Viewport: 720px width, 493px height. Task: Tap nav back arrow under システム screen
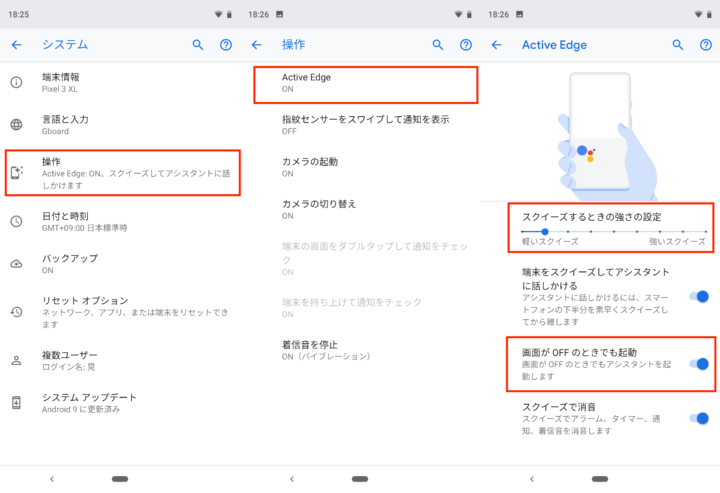pyautogui.click(x=52, y=479)
